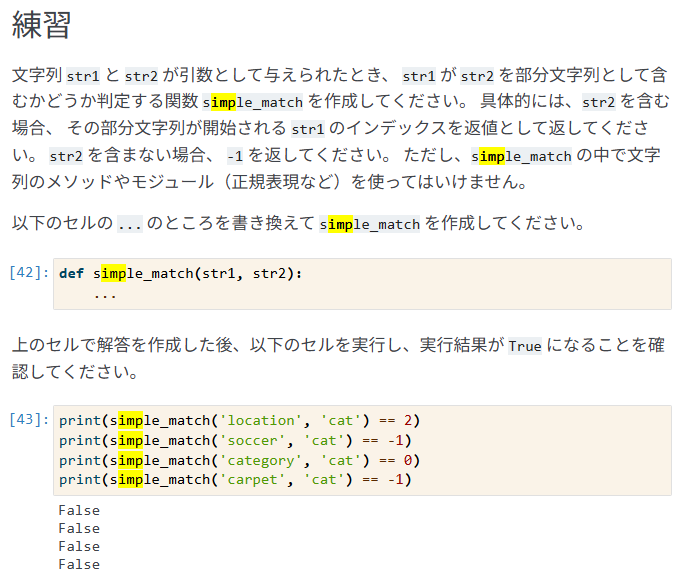
Task: Click the 練習 heading
Action: (41, 27)
